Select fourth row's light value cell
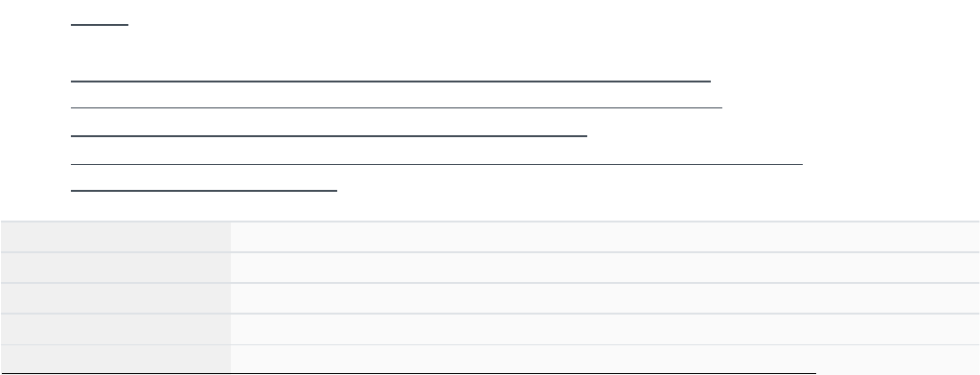This screenshot has height=375, width=980. 604,329
